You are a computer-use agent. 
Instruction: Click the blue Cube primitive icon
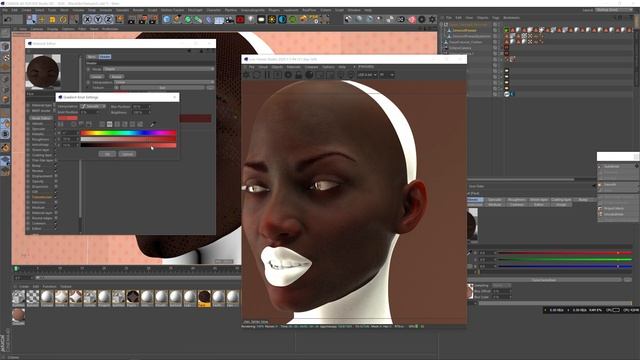coord(167,19)
